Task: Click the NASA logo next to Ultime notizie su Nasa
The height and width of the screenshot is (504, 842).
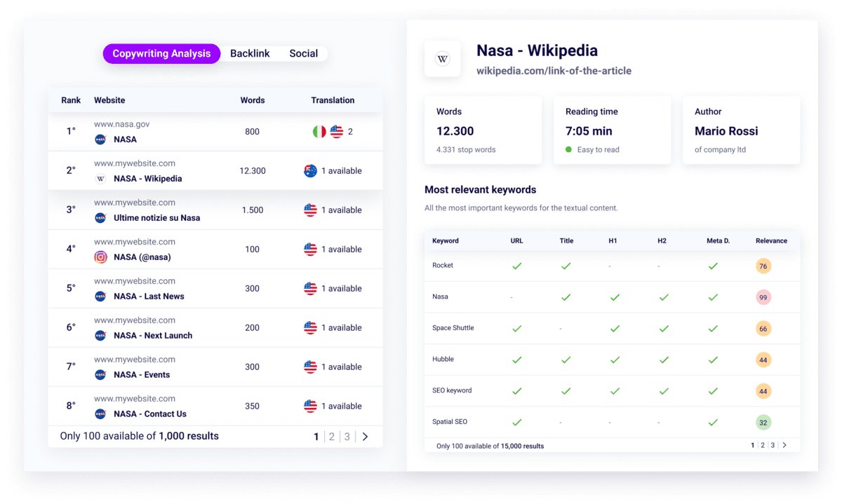Action: pyautogui.click(x=100, y=218)
